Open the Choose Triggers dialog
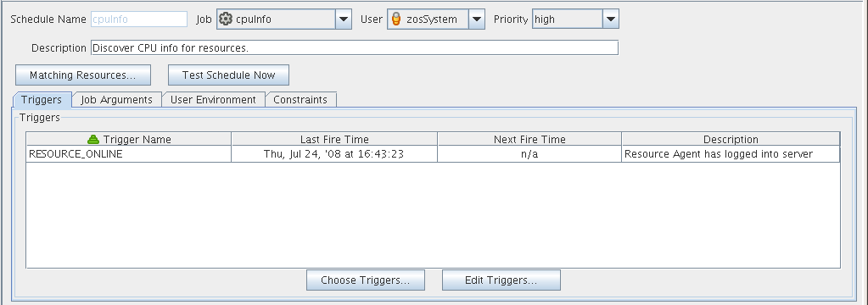 (x=366, y=280)
